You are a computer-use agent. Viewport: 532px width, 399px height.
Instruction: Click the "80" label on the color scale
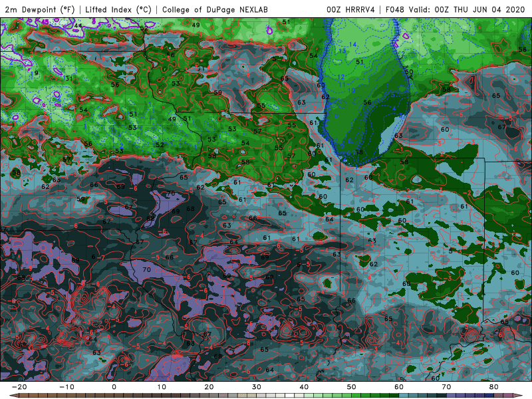point(494,387)
